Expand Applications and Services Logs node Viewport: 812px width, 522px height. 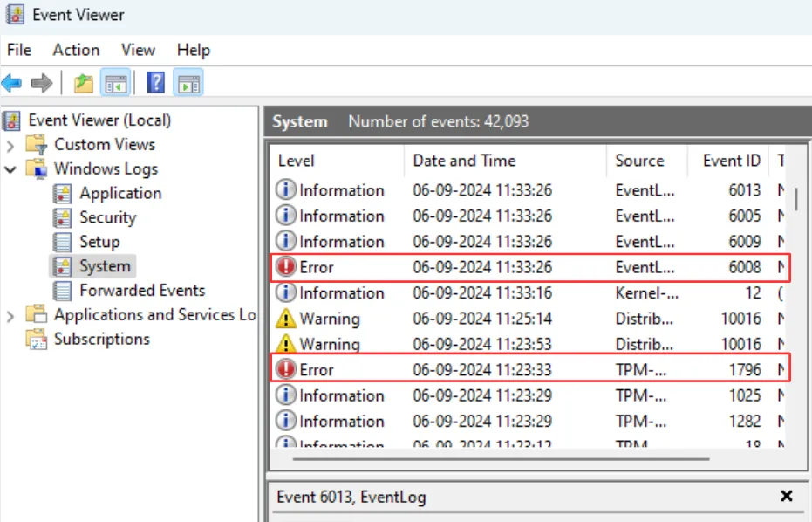pyautogui.click(x=10, y=316)
